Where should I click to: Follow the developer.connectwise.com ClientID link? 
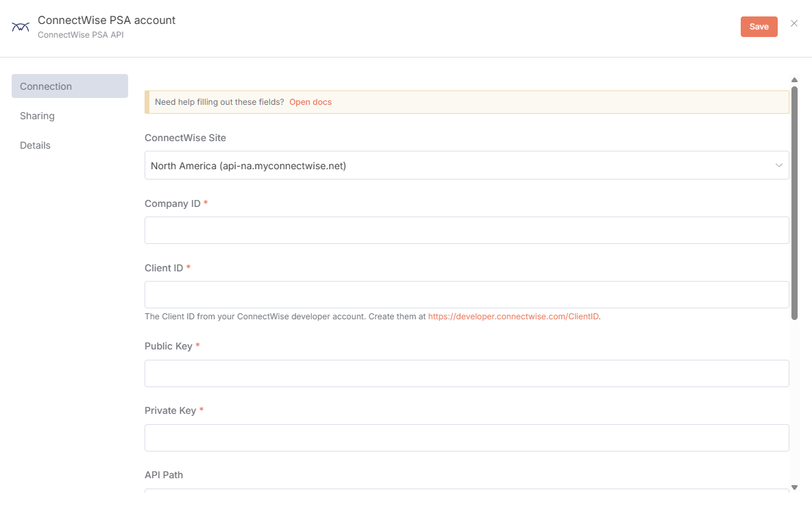(x=513, y=317)
